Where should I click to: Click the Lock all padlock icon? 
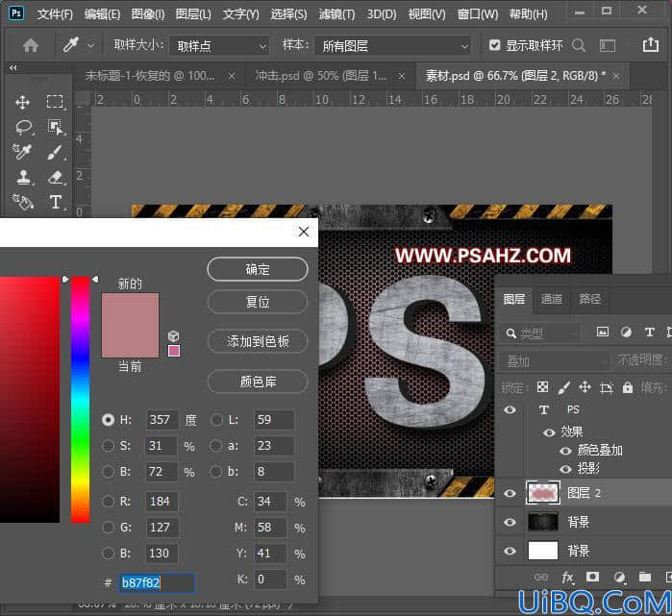pos(628,387)
